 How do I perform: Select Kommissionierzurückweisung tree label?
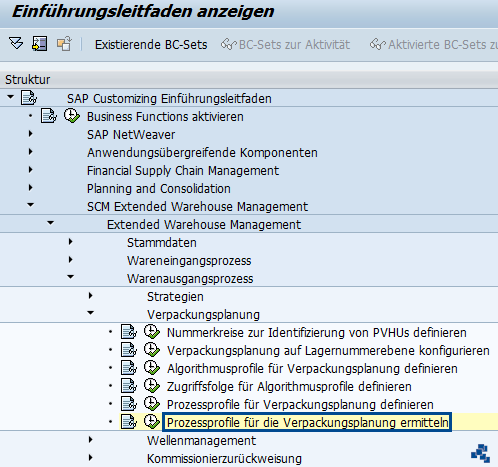tap(224, 459)
